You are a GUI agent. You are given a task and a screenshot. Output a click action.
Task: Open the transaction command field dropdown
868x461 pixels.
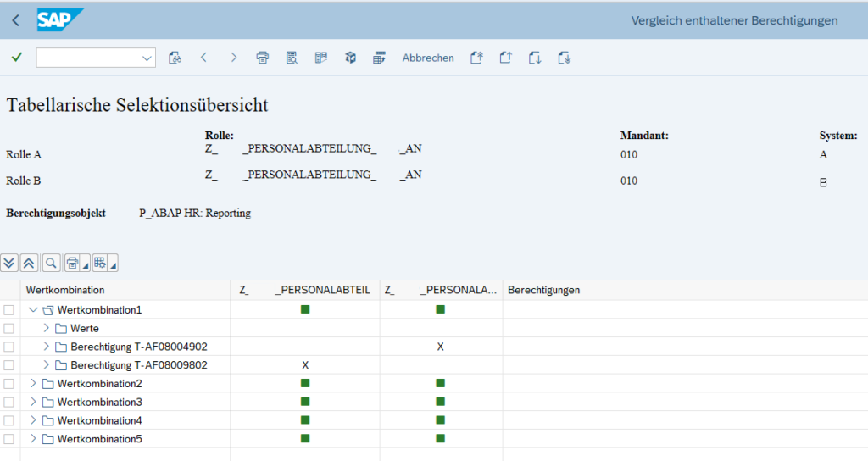click(x=147, y=58)
